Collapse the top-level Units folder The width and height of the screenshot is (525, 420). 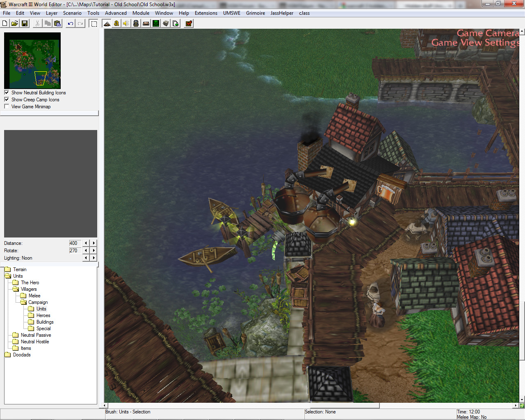click(x=18, y=276)
